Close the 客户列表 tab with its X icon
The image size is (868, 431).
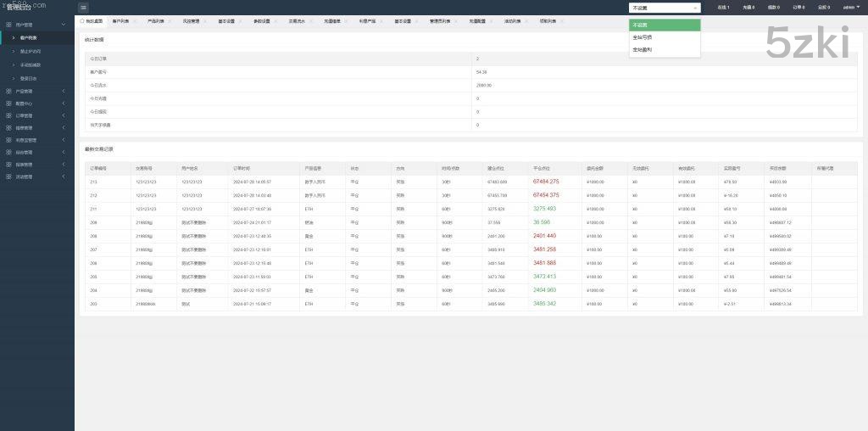click(x=136, y=20)
